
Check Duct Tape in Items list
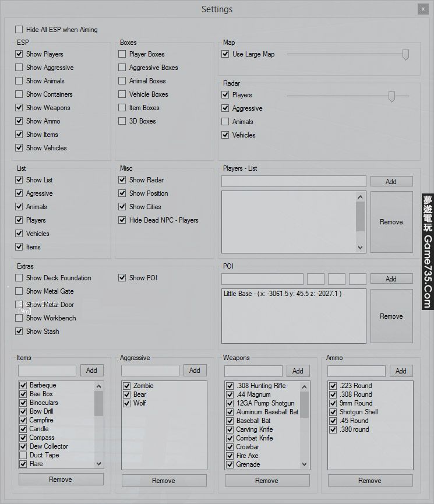point(23,455)
